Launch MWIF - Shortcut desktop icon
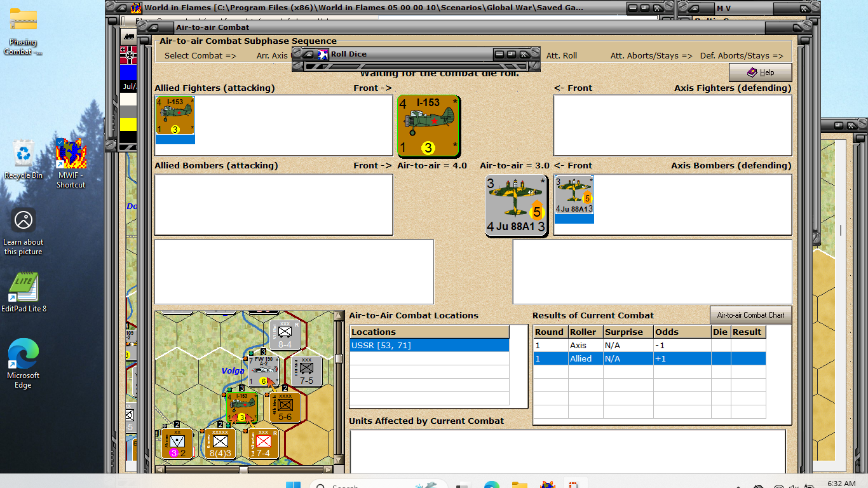The image size is (868, 488). (x=71, y=163)
